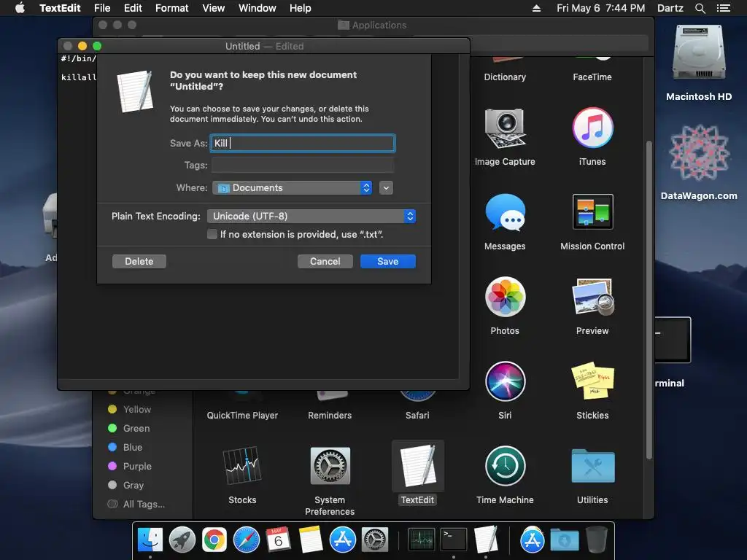
Task: Select the Preview app icon
Action: 592,297
